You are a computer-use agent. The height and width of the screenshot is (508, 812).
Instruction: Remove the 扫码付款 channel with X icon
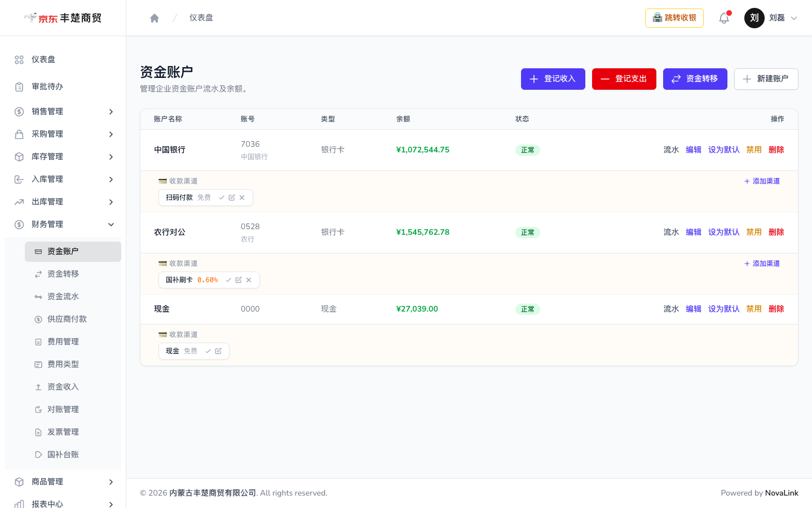tap(242, 198)
